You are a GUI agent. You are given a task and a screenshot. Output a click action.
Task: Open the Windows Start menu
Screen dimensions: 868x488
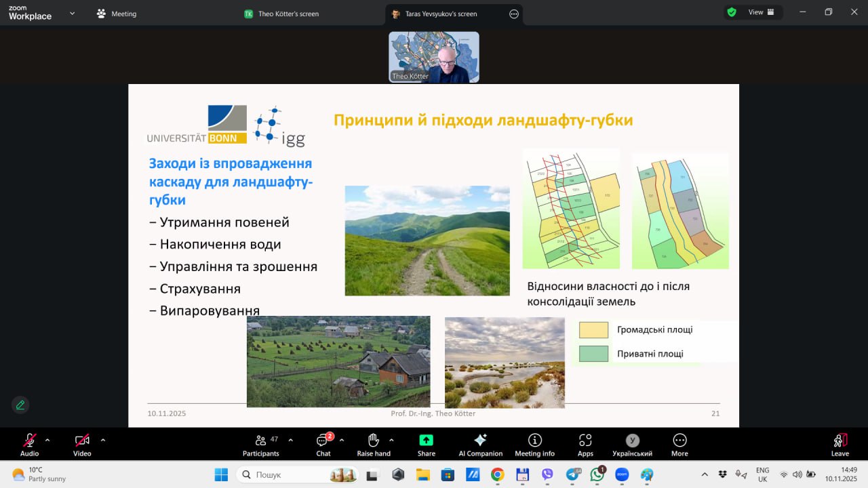(x=221, y=474)
